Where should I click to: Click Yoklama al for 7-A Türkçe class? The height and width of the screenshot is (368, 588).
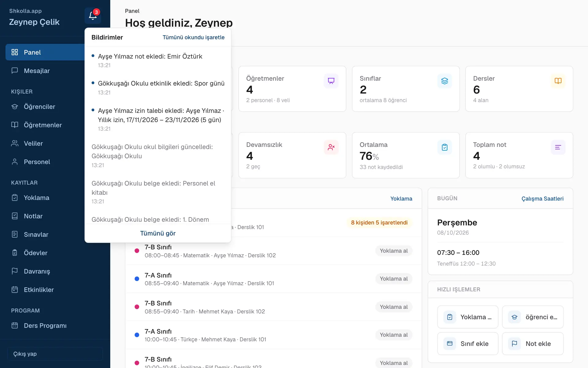pos(394,335)
